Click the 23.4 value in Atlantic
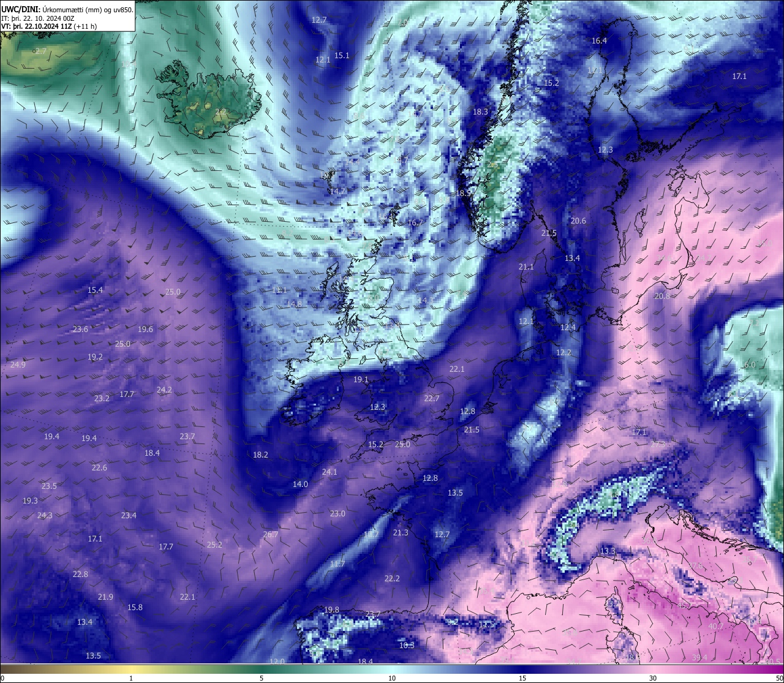The width and height of the screenshot is (784, 683). 129,515
